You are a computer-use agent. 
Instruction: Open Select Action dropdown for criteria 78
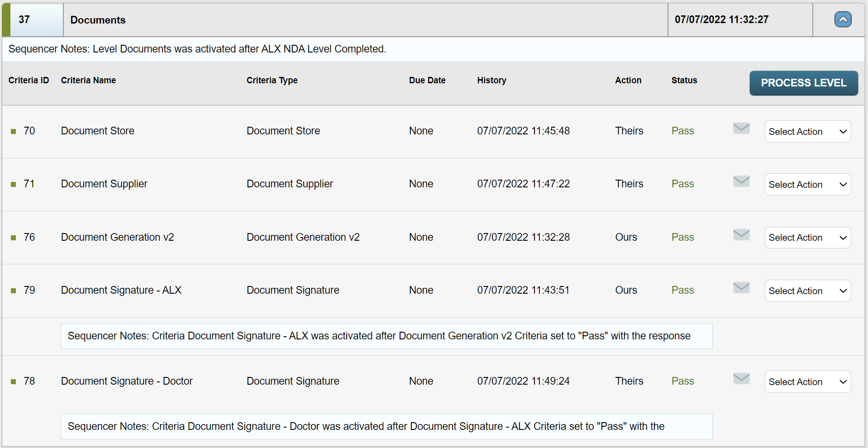tap(808, 382)
